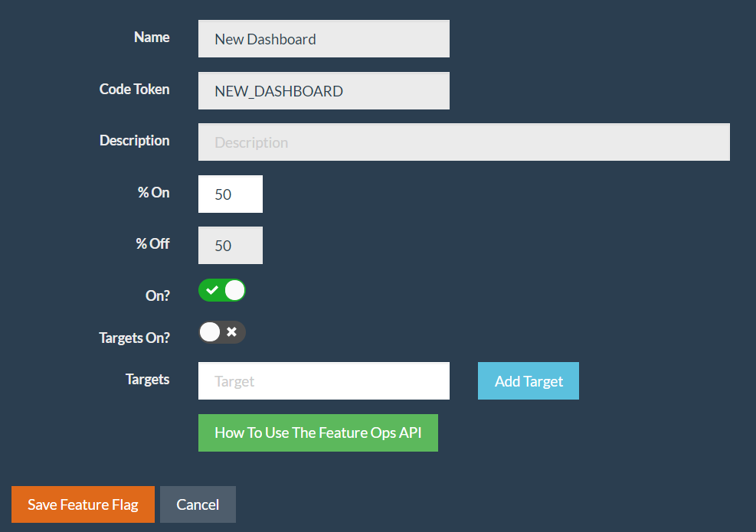Screen dimensions: 756x532
Task: Click the On? label text
Action: [x=158, y=295]
